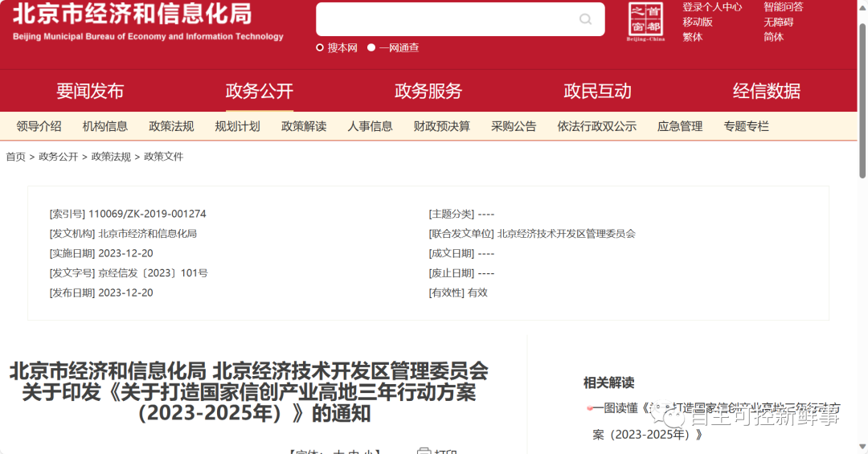The width and height of the screenshot is (868, 454).
Task: Open 政务公开 main menu
Action: (x=259, y=91)
